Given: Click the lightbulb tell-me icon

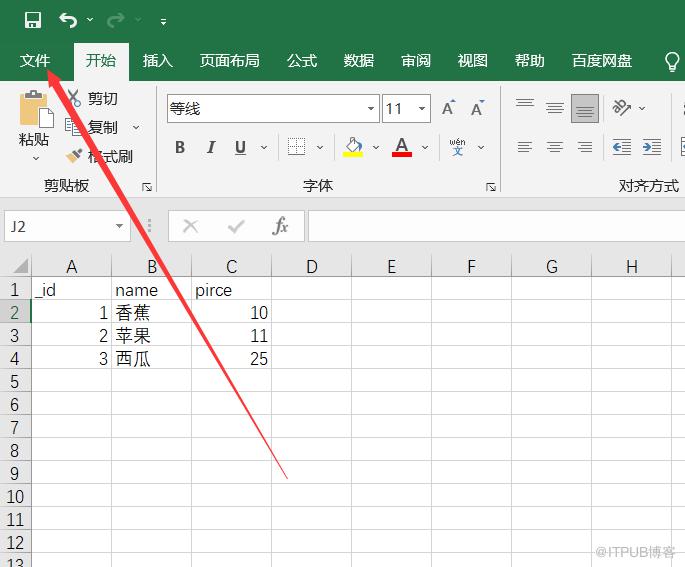Looking at the screenshot, I should tap(672, 61).
